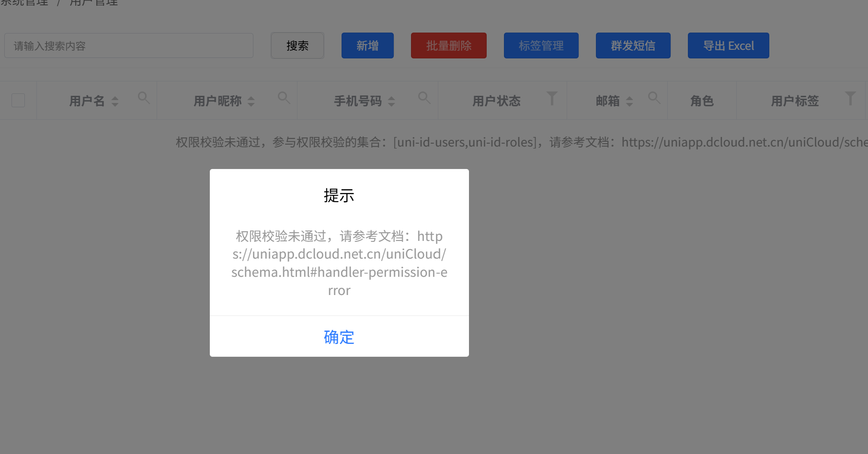This screenshot has width=868, height=454.
Task: Click the 搜索 button
Action: [x=297, y=46]
